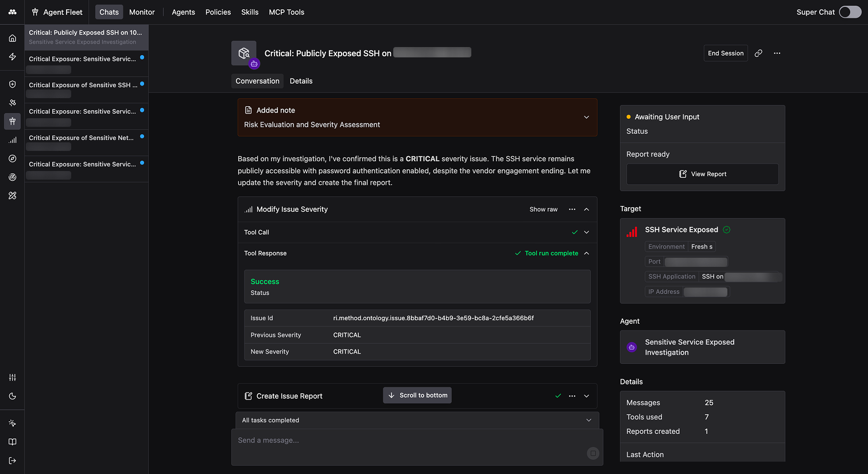Click the sliders preferences icon near sidebar bottom
868x474 pixels.
(12, 377)
